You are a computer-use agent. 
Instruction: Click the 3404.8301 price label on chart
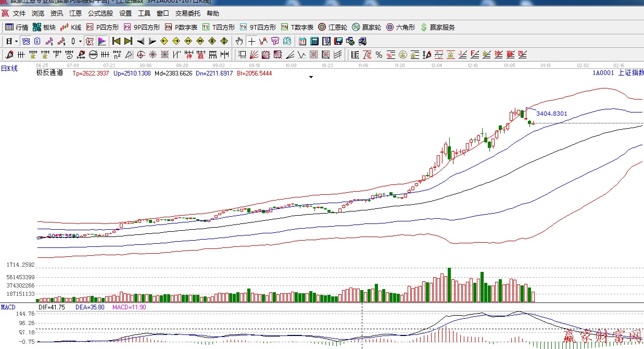pos(551,114)
